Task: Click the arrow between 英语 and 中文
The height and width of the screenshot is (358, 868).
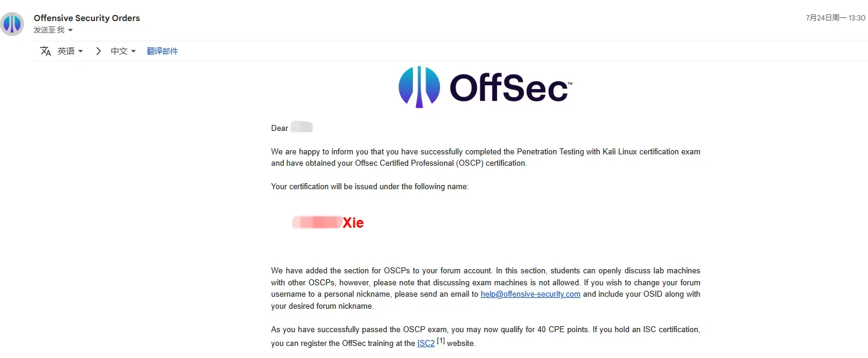Action: pos(99,51)
